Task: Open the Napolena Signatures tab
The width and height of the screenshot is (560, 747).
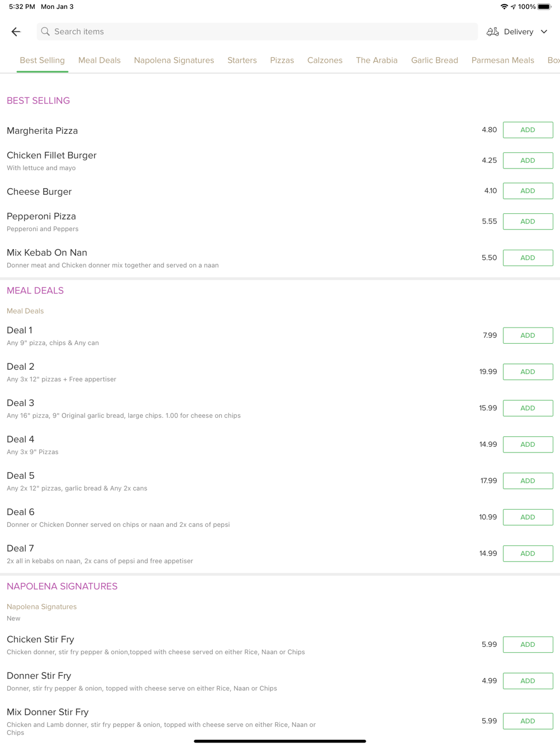Action: point(174,60)
